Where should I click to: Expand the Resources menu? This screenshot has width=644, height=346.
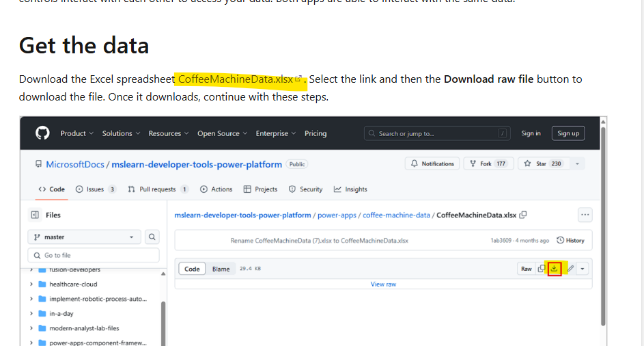[169, 133]
